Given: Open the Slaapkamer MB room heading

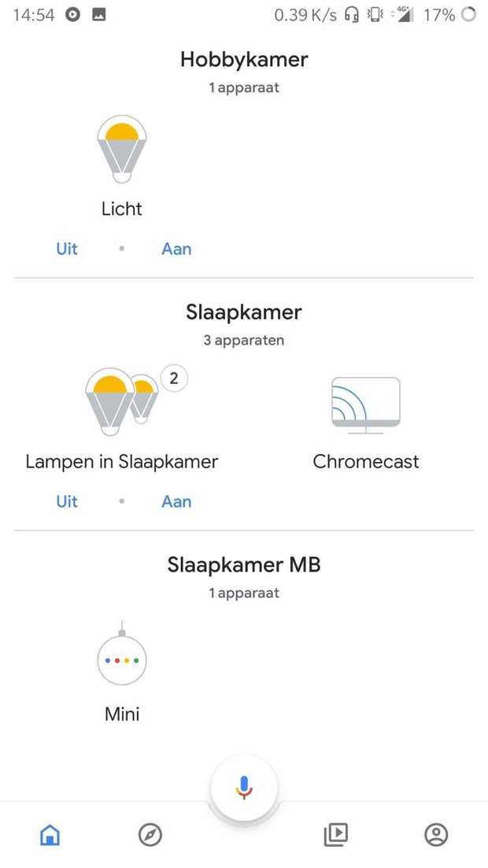Looking at the screenshot, I should [244, 565].
